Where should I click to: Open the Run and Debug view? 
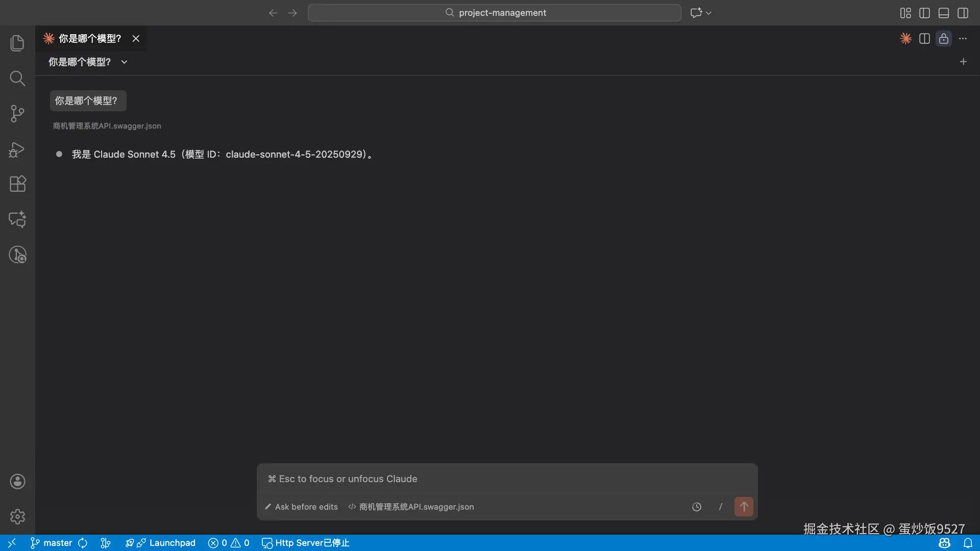coord(17,149)
